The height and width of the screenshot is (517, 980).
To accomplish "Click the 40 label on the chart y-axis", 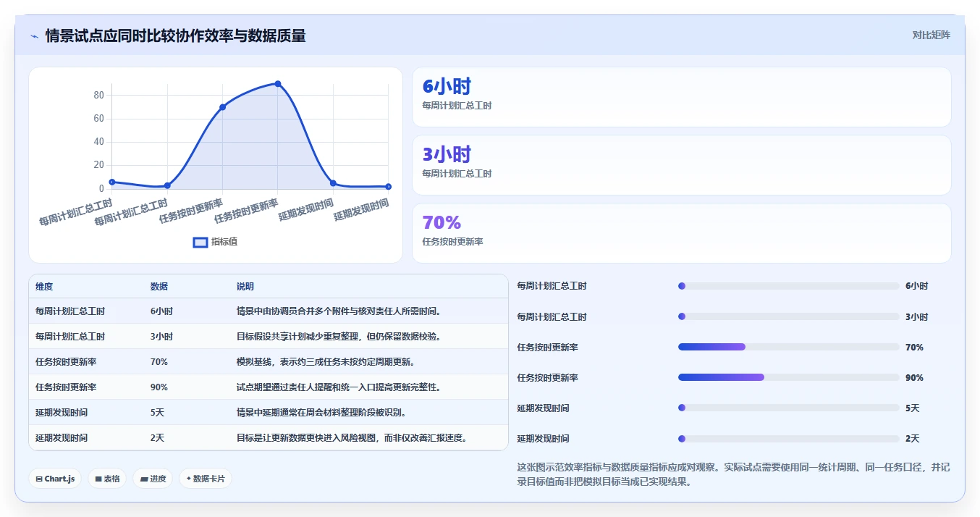I will pos(99,142).
